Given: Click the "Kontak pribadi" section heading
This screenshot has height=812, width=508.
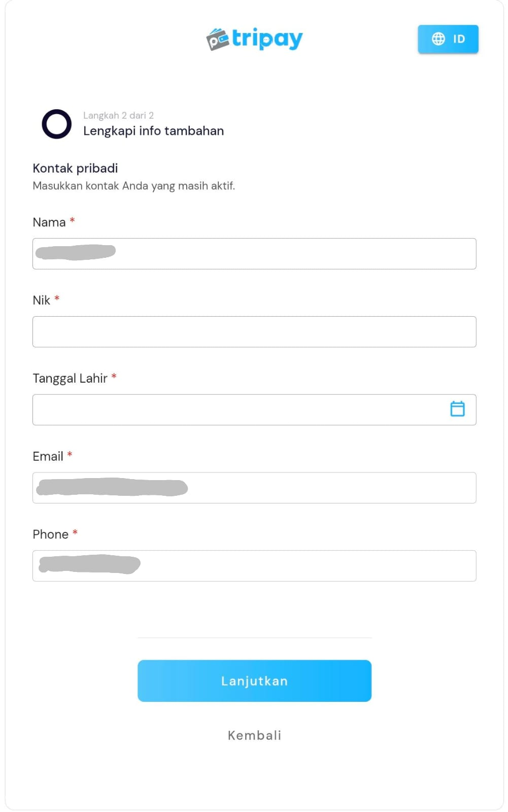Looking at the screenshot, I should point(75,168).
